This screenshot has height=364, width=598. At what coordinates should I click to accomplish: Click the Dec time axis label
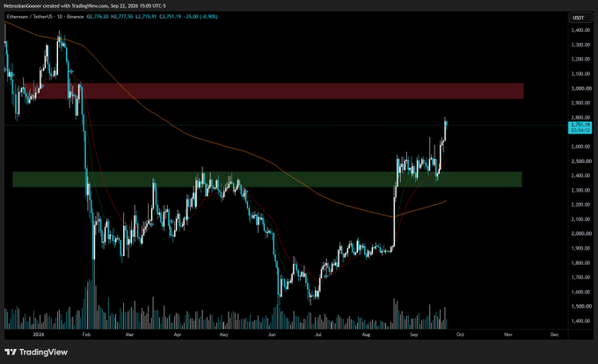click(x=554, y=334)
